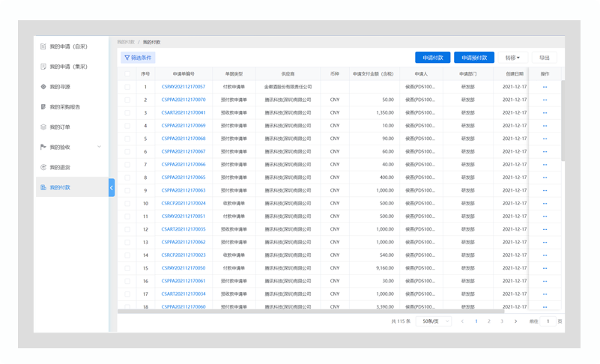The image size is (600, 364).
Task: Check the box for row 2 CSPPA202112170070
Action: click(127, 100)
